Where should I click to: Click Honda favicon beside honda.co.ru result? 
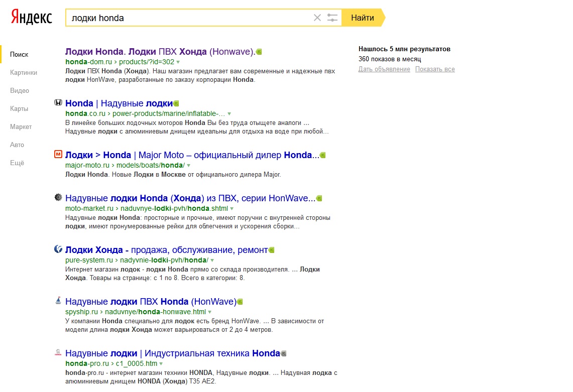tap(58, 103)
